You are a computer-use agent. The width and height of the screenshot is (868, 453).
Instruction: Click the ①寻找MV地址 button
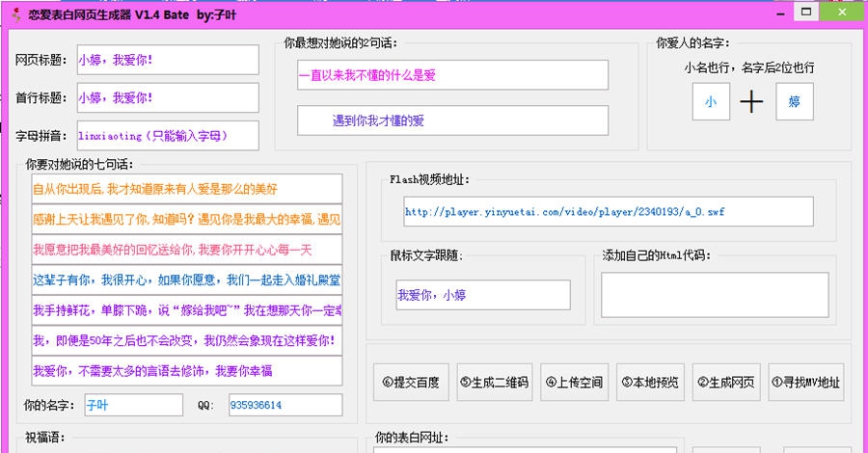coord(806,383)
